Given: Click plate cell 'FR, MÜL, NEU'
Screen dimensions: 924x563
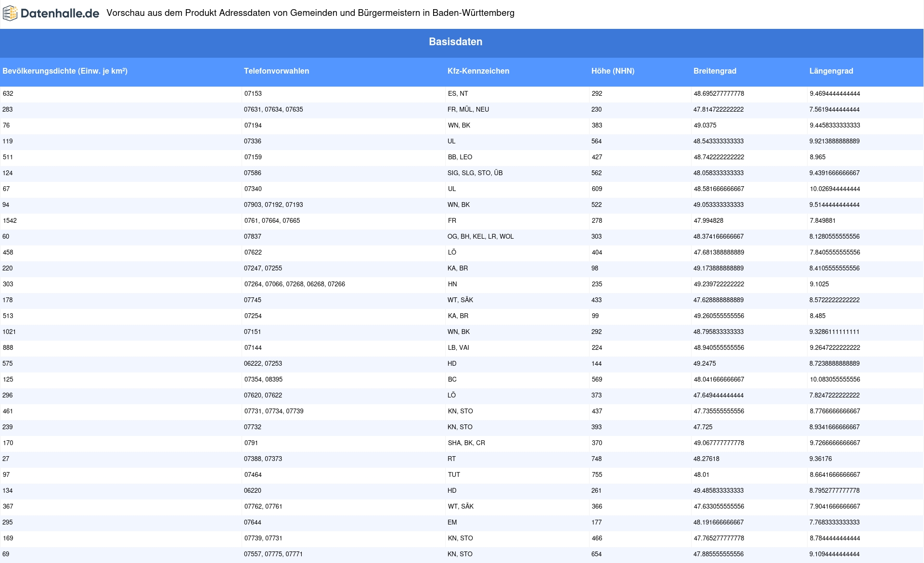Looking at the screenshot, I should (x=468, y=110).
